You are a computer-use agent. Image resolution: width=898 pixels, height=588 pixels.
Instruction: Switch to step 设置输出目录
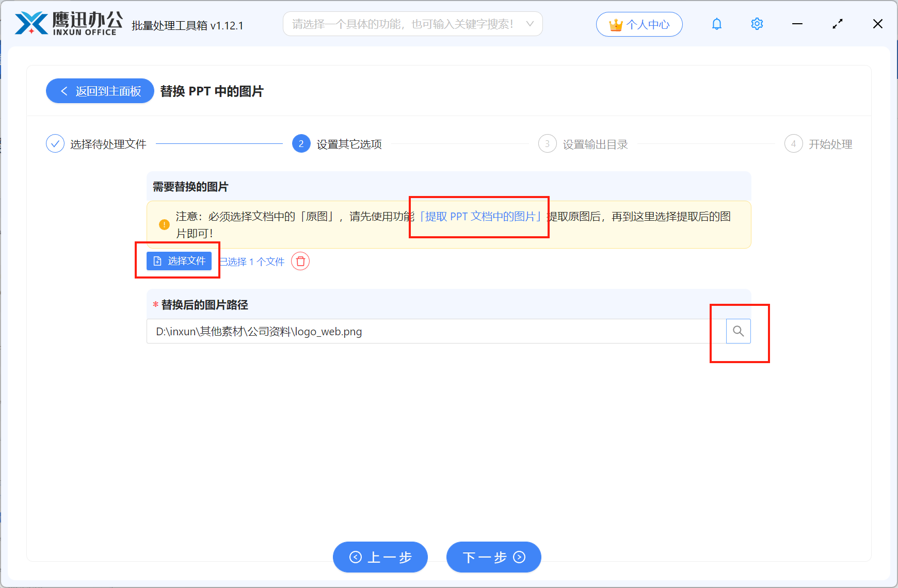click(x=583, y=144)
